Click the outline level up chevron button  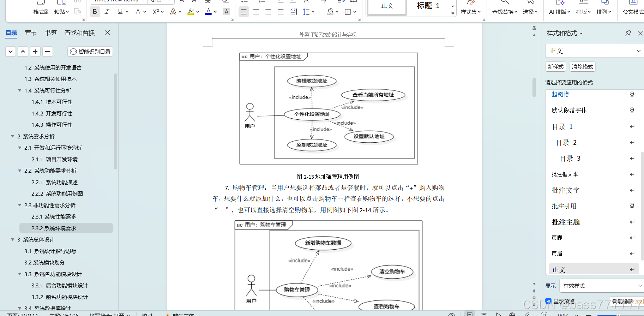coord(23,52)
